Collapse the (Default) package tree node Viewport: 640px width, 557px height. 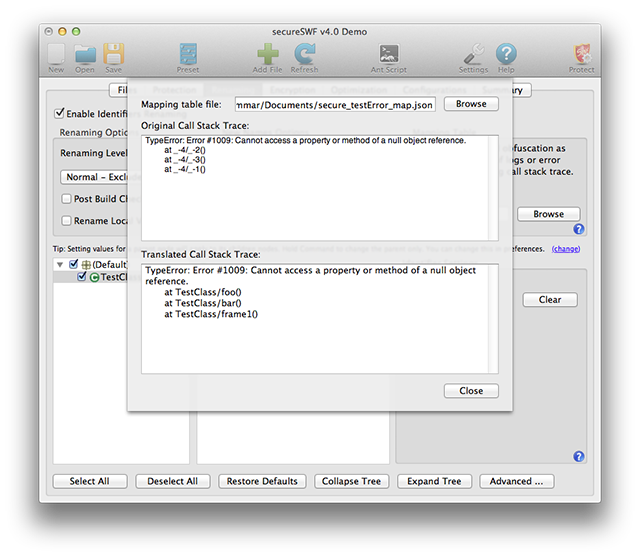[x=59, y=265]
